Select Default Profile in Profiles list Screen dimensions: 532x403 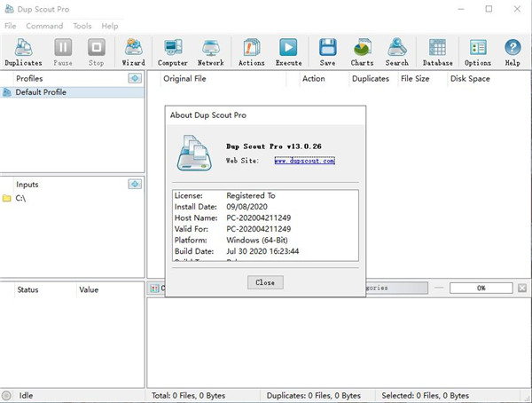pyautogui.click(x=72, y=92)
